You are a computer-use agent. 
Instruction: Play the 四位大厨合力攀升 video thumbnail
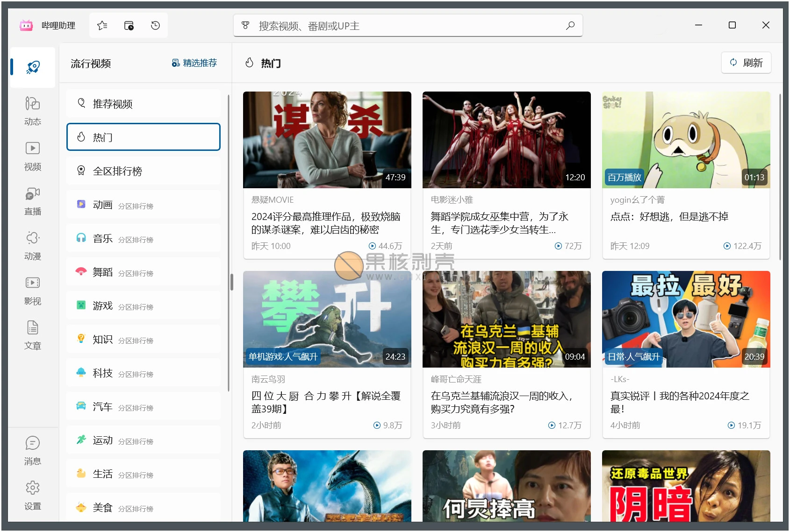pos(327,319)
